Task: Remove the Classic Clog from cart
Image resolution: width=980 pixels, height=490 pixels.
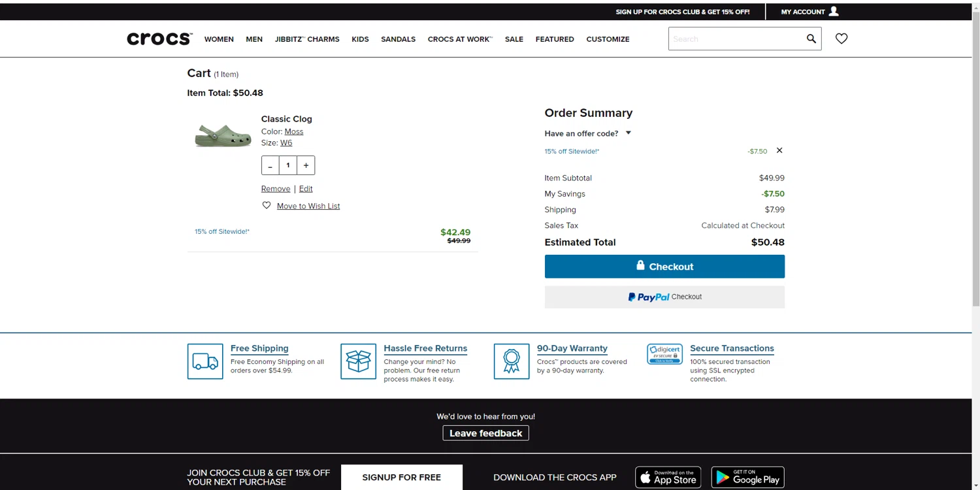Action: click(x=276, y=189)
